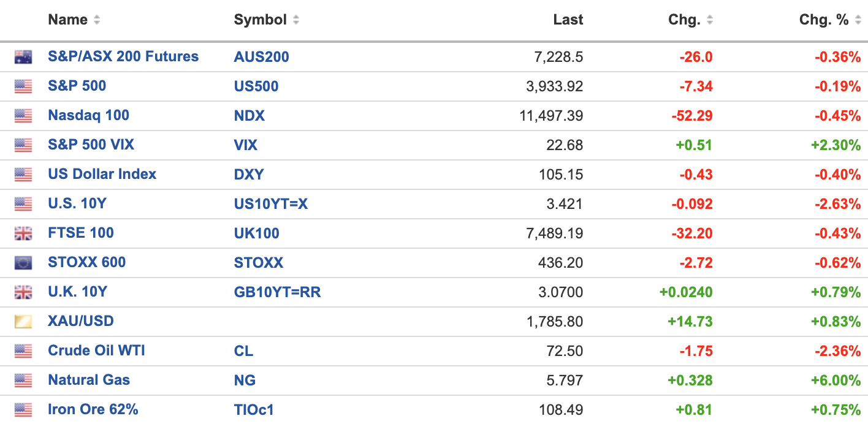Click the GB10YT=RR symbol link
The image size is (868, 424).
277,292
